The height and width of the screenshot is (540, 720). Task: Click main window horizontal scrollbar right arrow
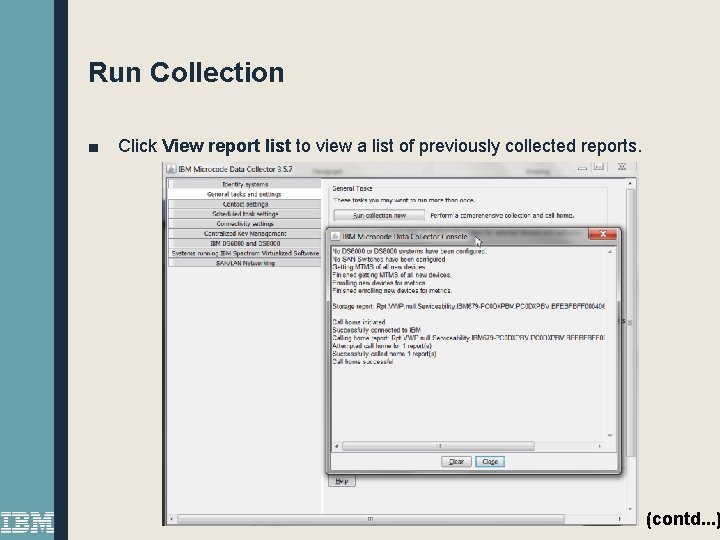click(x=619, y=519)
